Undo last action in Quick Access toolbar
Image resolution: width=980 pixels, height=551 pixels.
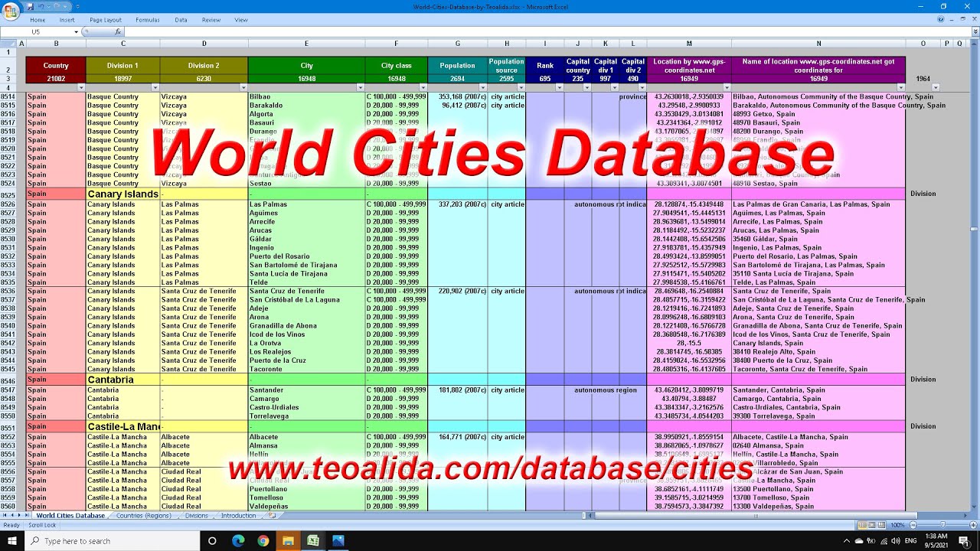[41, 6]
